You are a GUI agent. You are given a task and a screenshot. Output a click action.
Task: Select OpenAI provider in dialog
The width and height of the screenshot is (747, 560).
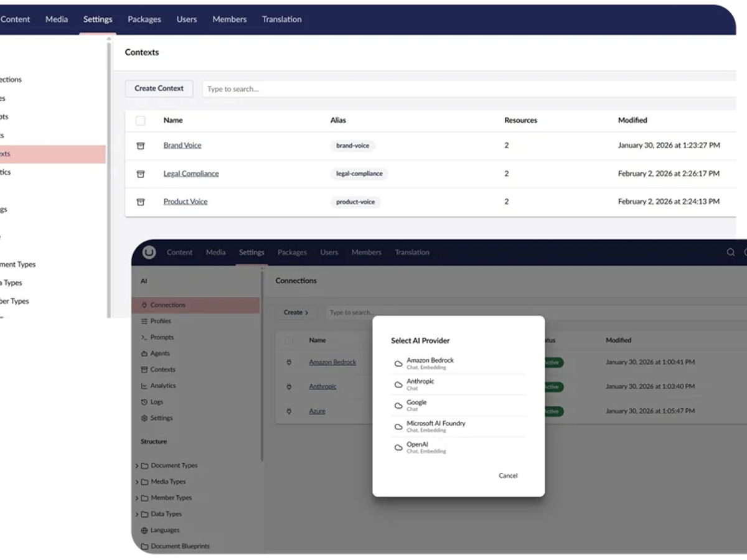459,447
